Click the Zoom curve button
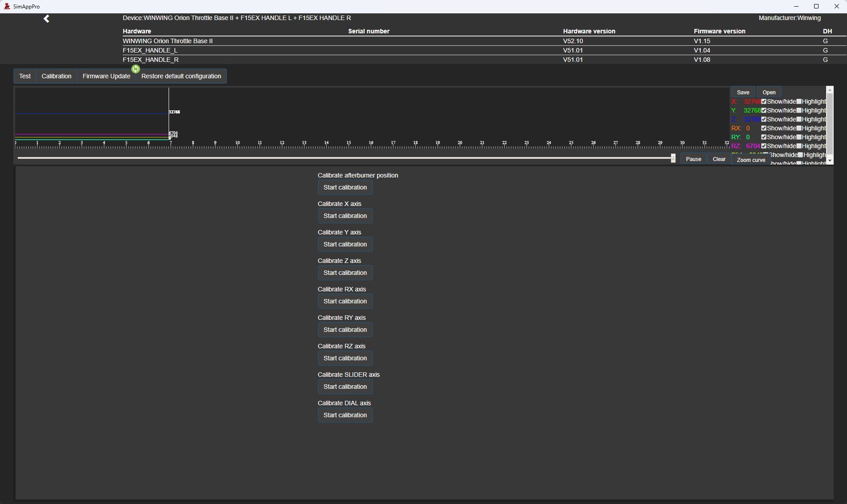 [x=751, y=160]
